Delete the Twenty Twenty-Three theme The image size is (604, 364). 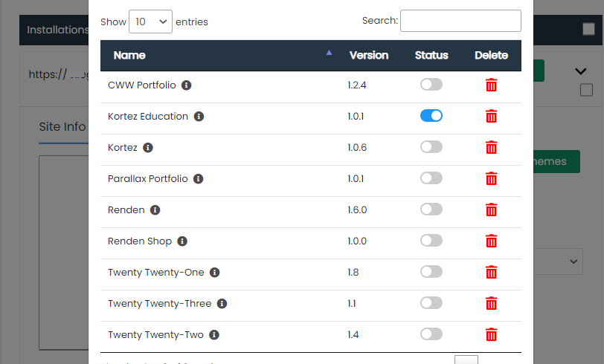(x=491, y=303)
